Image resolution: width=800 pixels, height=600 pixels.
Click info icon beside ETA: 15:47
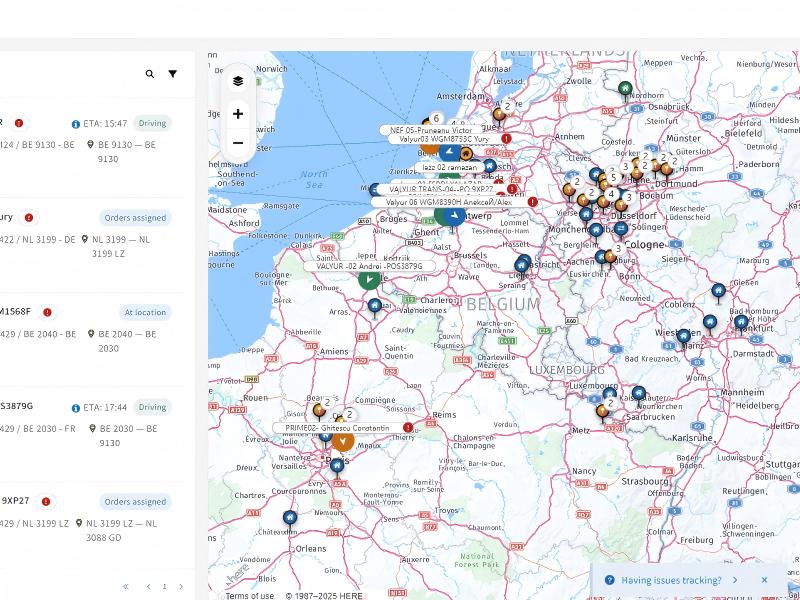(x=76, y=124)
